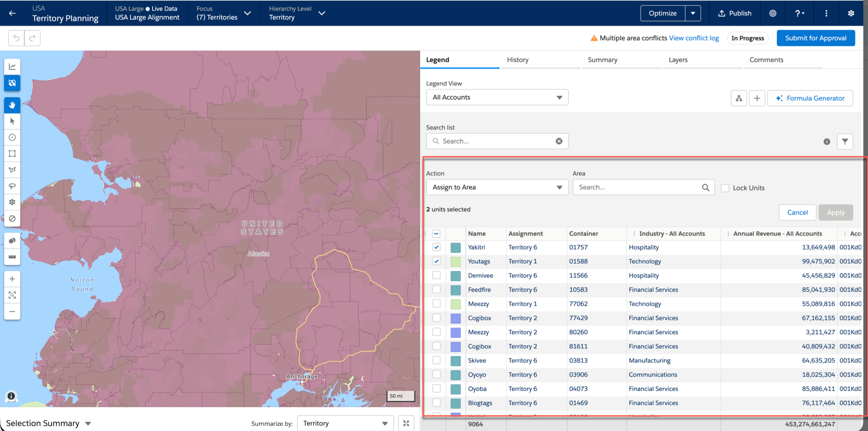Click the back arrow in header
The image size is (868, 431).
click(12, 13)
